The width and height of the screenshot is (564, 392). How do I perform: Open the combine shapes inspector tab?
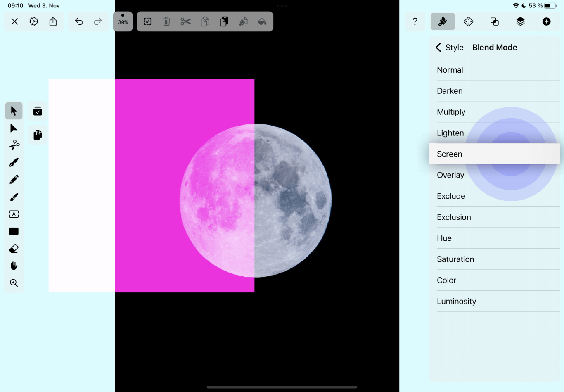click(495, 21)
